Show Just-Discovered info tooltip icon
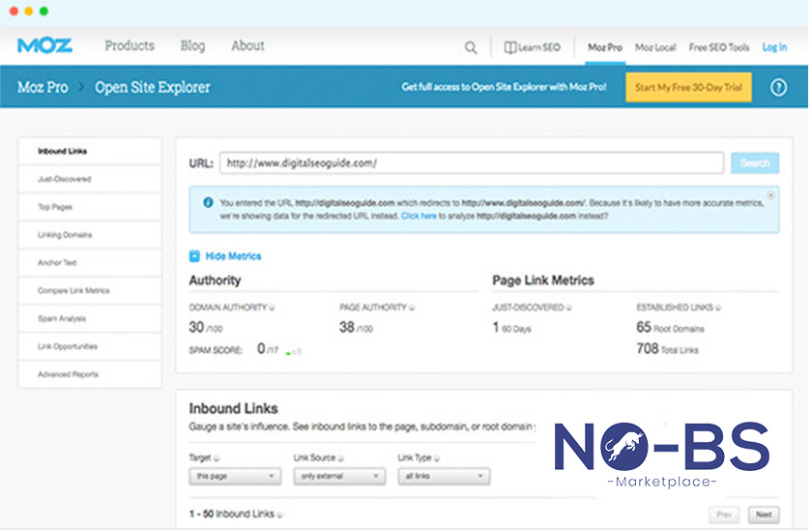Viewport: 812px width, 530px height. coord(568,308)
